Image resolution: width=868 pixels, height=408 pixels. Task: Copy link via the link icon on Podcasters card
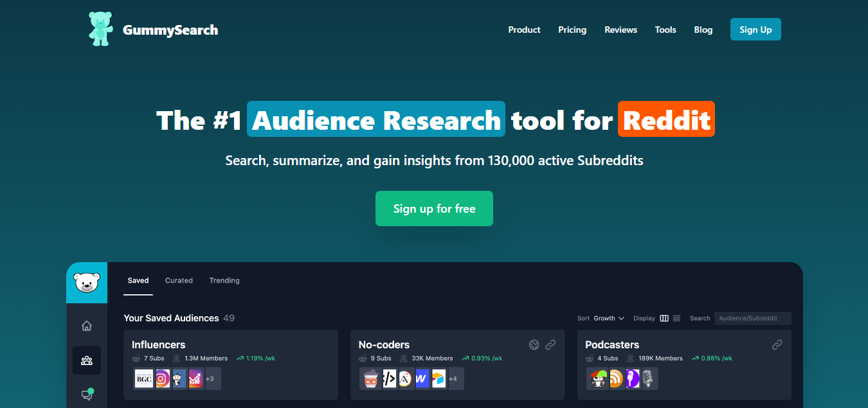[x=777, y=345]
